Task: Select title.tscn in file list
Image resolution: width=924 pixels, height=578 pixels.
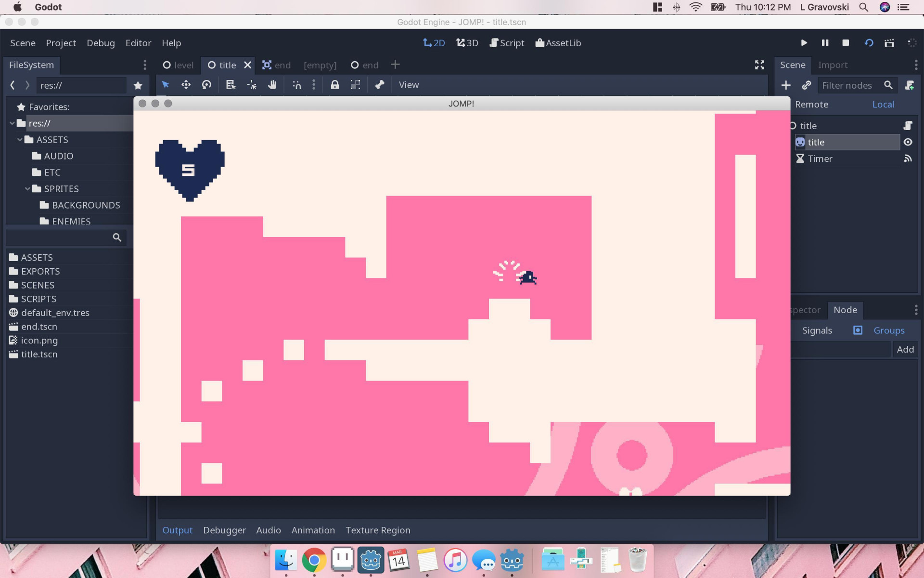Action: pos(39,355)
